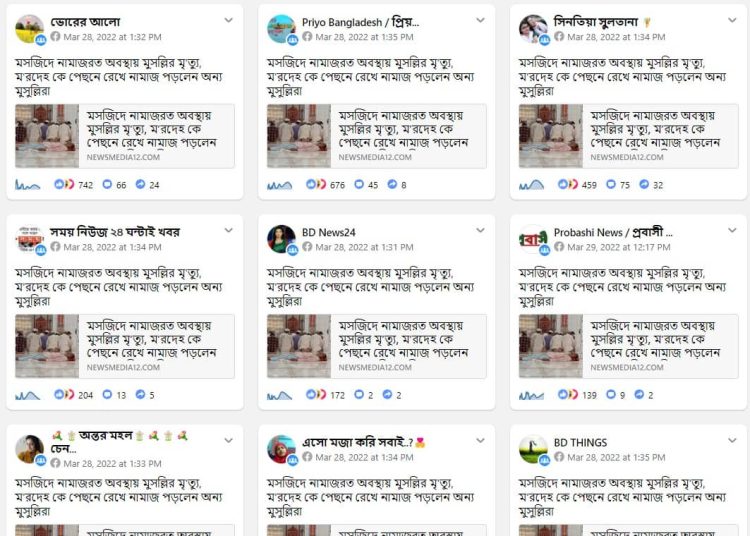
Task: Open the NEWSMEDIA12.COM link card in the সিনতিয়া সুলতানা post
Action: pos(628,136)
